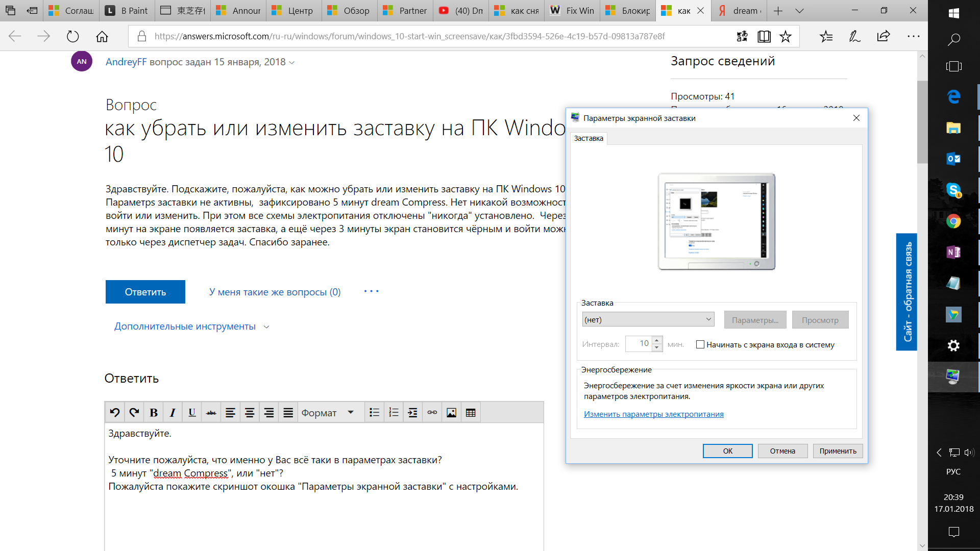The image size is (980, 551).
Task: Expand question date chevron next to 2018
Action: point(292,62)
